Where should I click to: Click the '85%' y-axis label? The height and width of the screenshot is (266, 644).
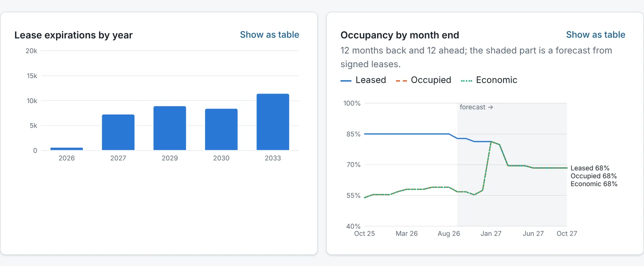(x=353, y=134)
